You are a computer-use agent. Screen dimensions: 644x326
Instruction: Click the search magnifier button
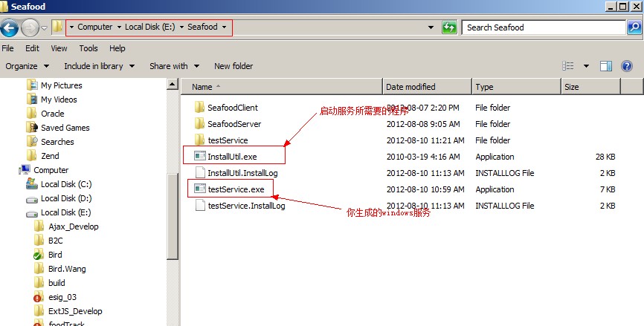(634, 27)
